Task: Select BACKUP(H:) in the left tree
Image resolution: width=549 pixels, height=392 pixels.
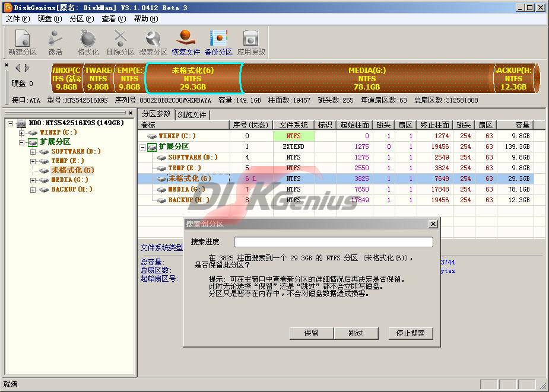Action: [x=72, y=189]
